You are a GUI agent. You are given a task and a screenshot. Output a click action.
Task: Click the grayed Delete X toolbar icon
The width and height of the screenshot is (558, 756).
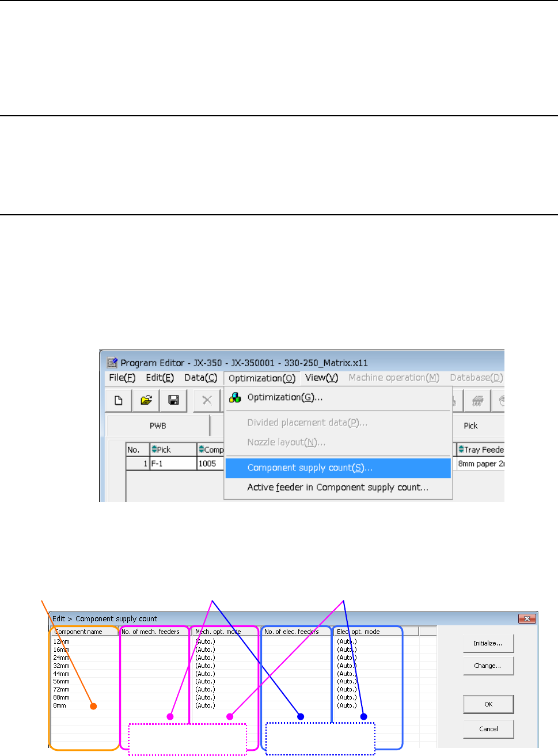[207, 400]
